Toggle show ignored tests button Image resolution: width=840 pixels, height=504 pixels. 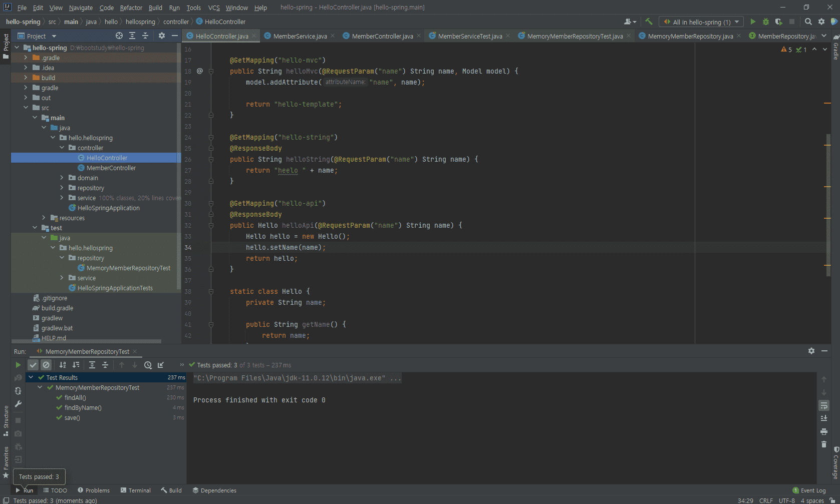coord(46,365)
